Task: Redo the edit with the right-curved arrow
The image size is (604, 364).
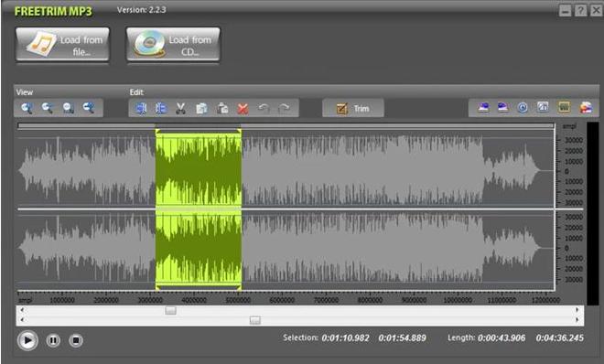Action: [284, 108]
